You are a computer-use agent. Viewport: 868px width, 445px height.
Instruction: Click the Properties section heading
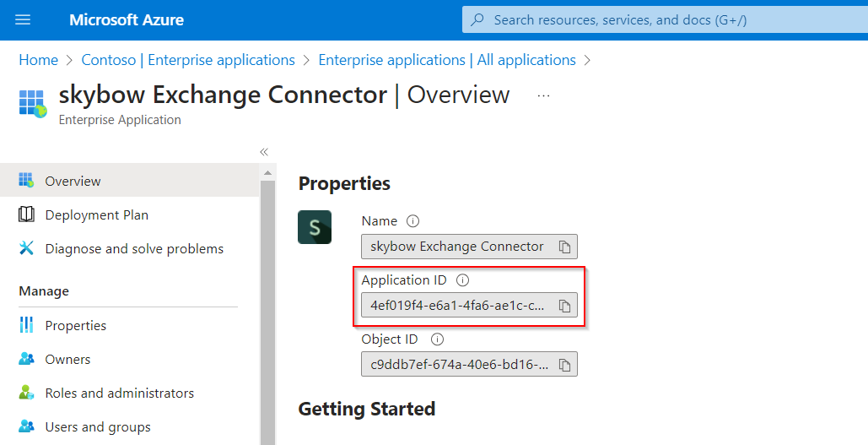click(344, 183)
